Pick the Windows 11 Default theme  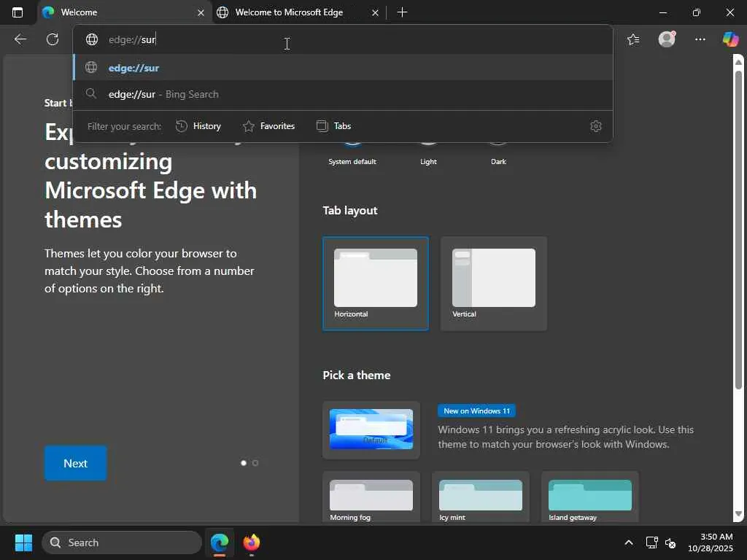[371, 429]
